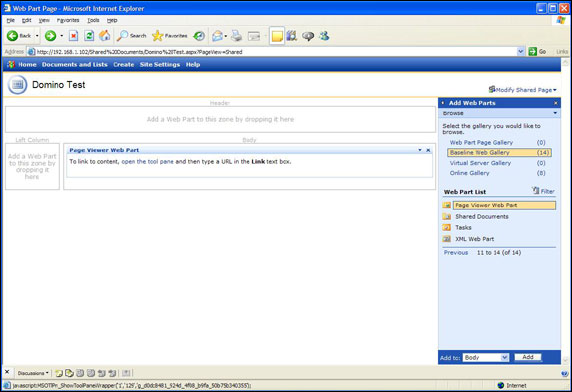Open the Help menu in menu bar
Screen dimensions: 572x392
[x=112, y=20]
